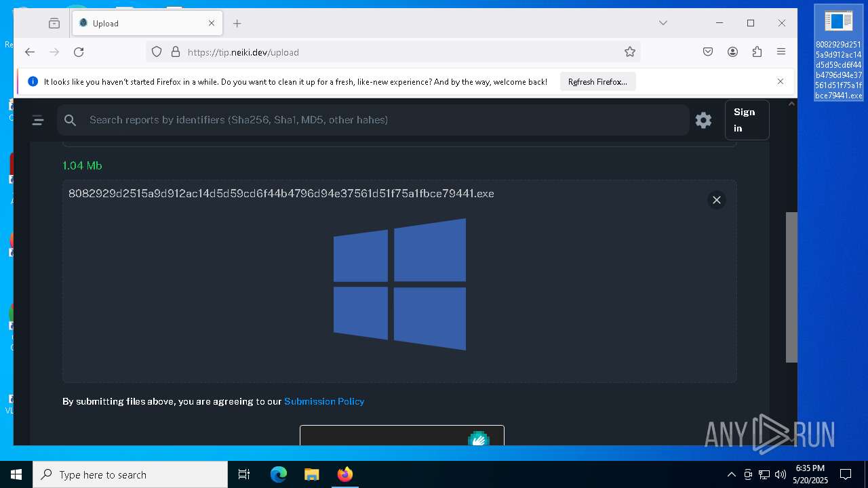
Task: Close the Upload tab
Action: [211, 23]
